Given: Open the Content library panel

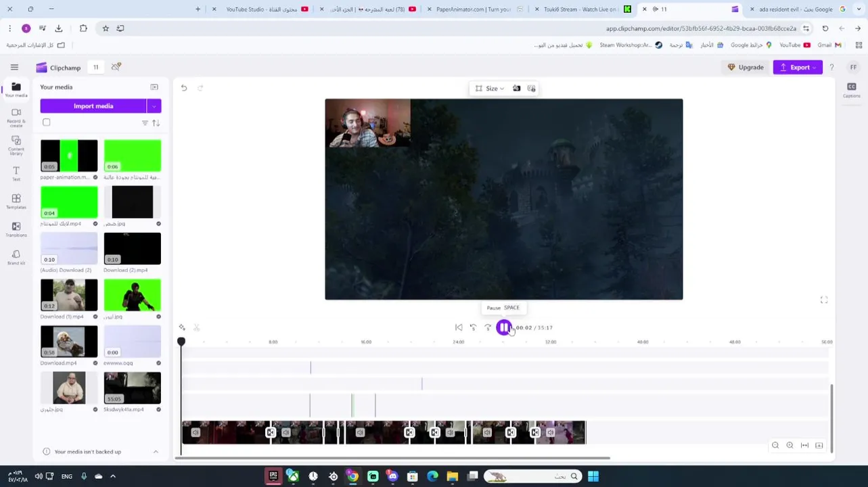Looking at the screenshot, I should pos(16,145).
